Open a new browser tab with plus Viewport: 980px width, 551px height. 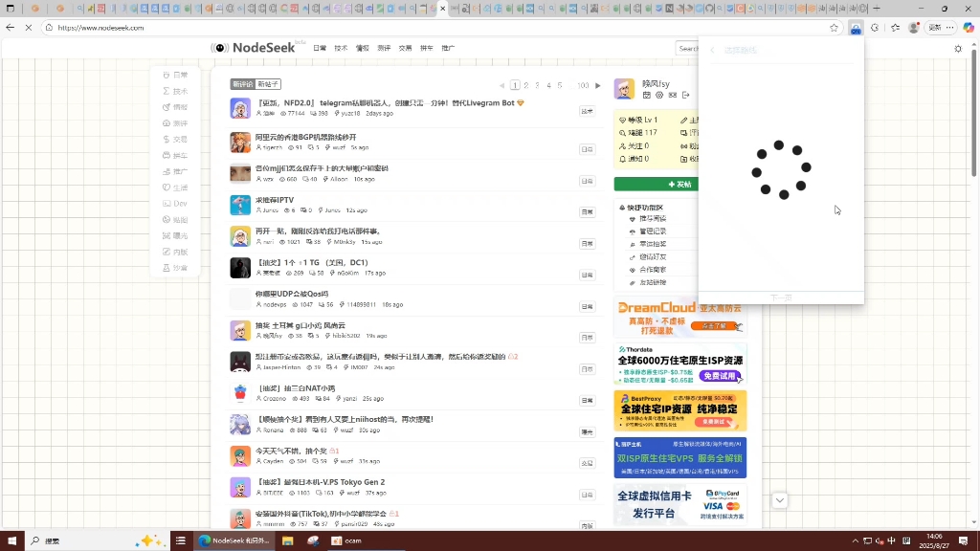(x=877, y=9)
